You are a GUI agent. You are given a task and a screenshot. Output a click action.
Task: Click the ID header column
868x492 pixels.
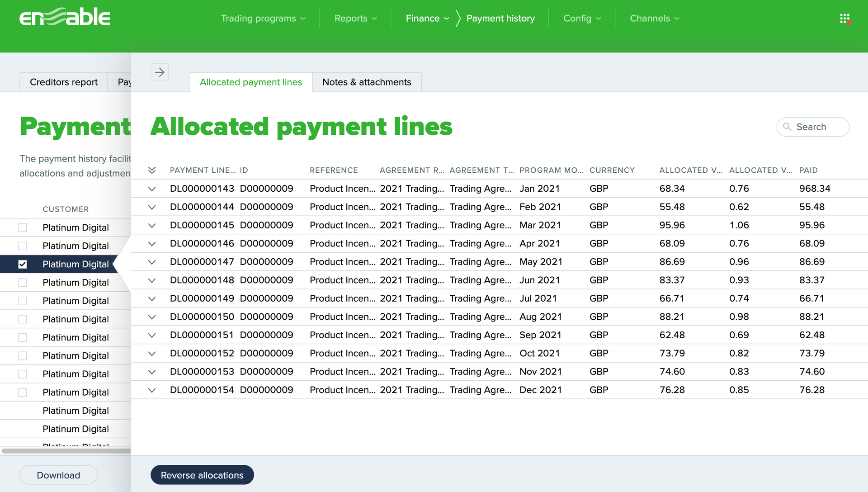click(244, 170)
